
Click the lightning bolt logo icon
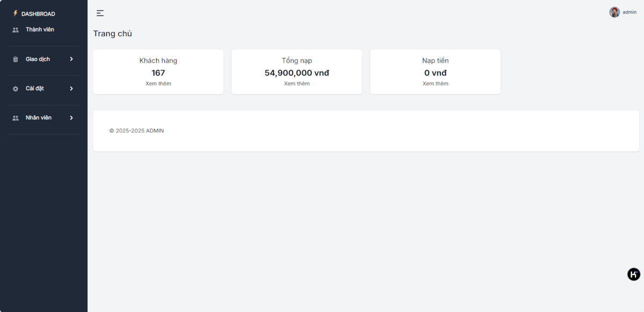tap(16, 13)
